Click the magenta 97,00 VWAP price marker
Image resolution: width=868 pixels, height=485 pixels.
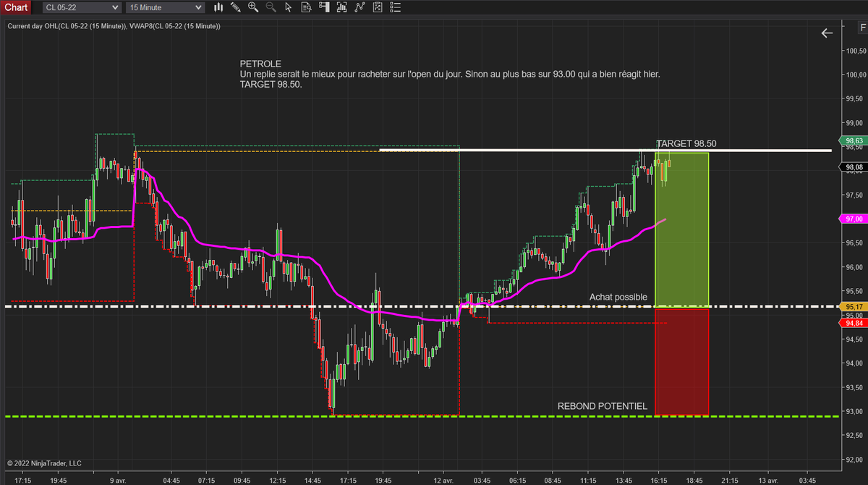pyautogui.click(x=854, y=219)
